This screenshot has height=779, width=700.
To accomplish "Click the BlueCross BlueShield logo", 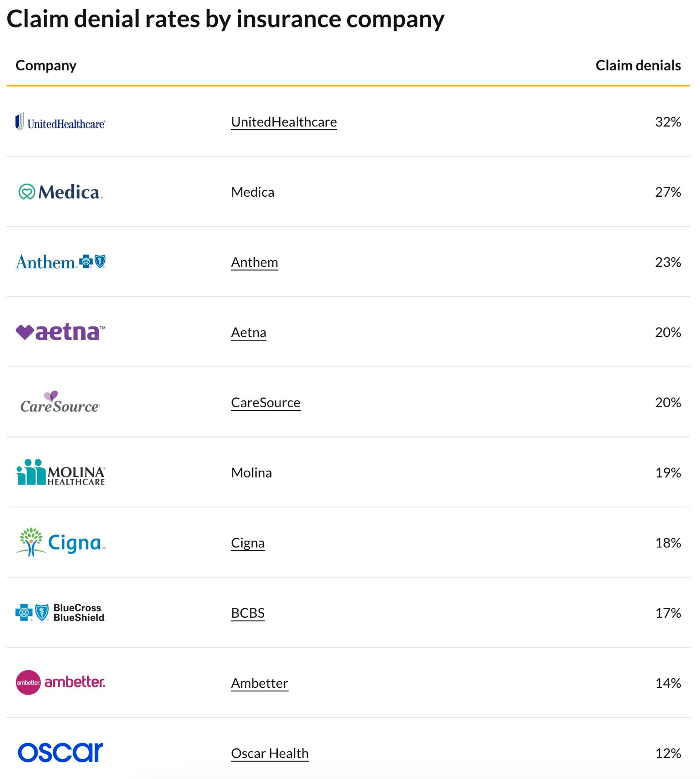I will (x=61, y=613).
